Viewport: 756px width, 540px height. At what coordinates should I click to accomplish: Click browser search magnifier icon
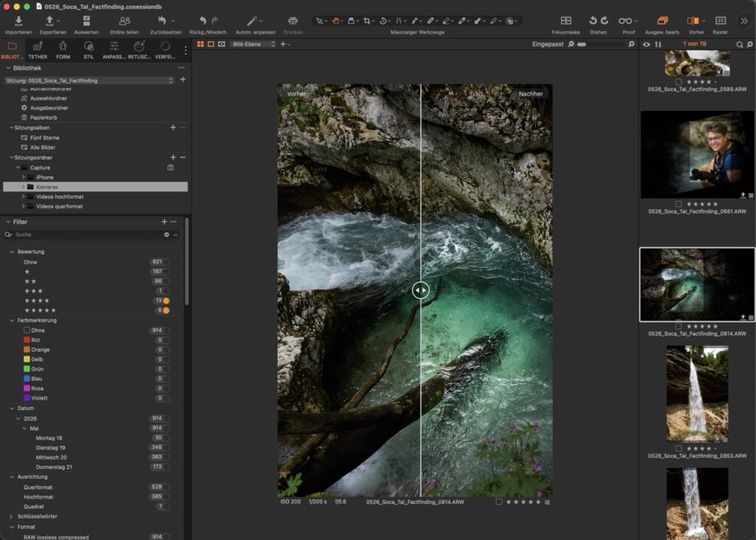pyautogui.click(x=739, y=44)
